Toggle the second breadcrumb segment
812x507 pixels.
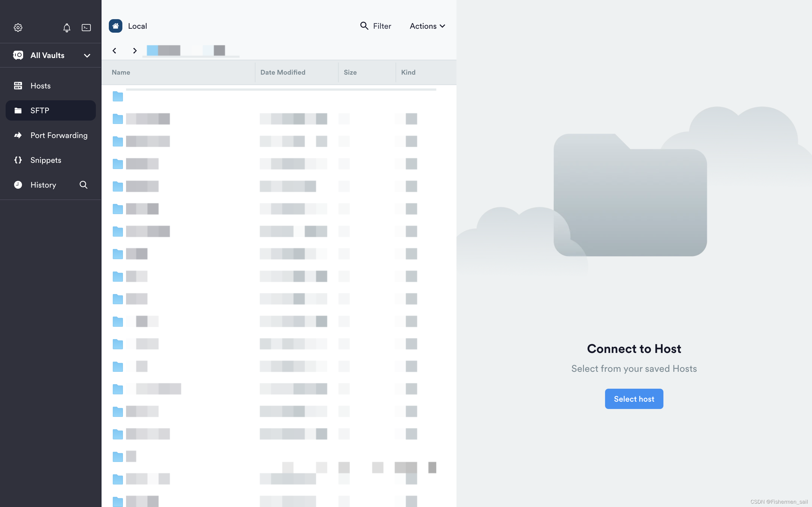(x=219, y=50)
